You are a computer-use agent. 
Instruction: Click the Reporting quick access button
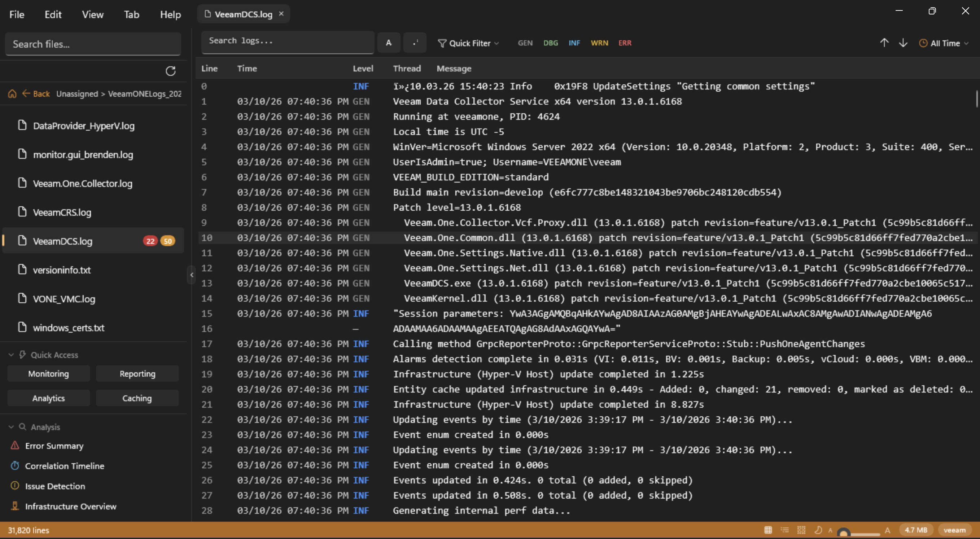click(137, 374)
